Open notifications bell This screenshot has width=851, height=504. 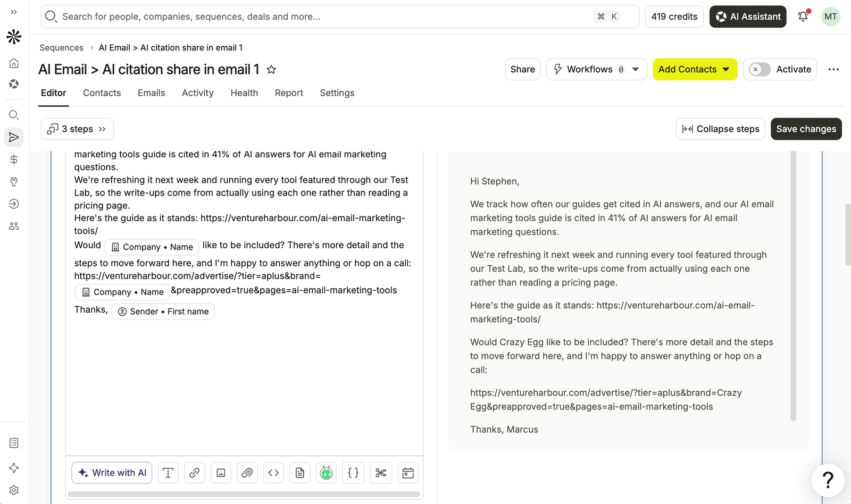(803, 16)
